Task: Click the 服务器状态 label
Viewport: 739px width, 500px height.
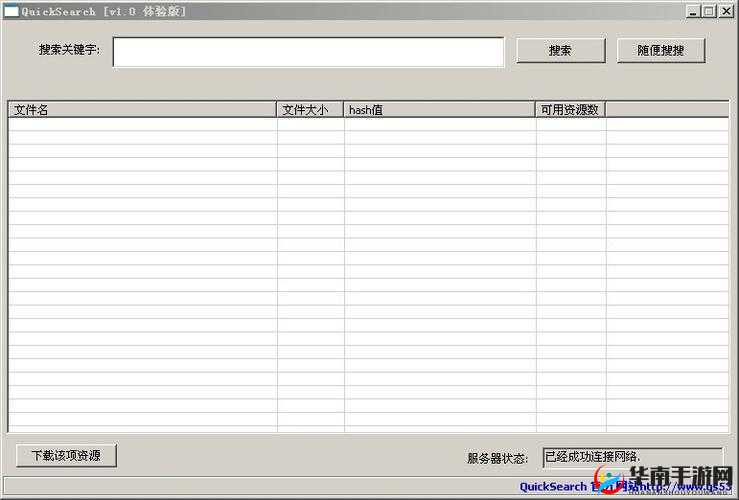Action: coord(497,458)
